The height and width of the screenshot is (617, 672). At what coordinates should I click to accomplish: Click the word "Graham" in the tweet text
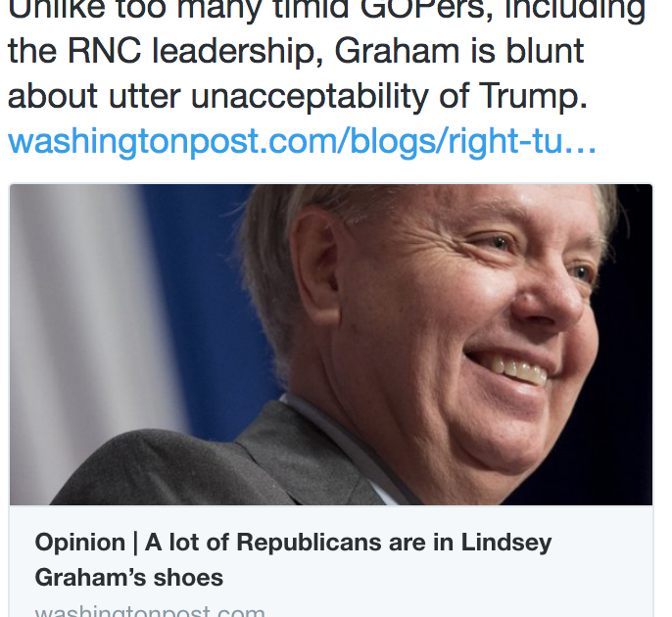click(x=397, y=51)
